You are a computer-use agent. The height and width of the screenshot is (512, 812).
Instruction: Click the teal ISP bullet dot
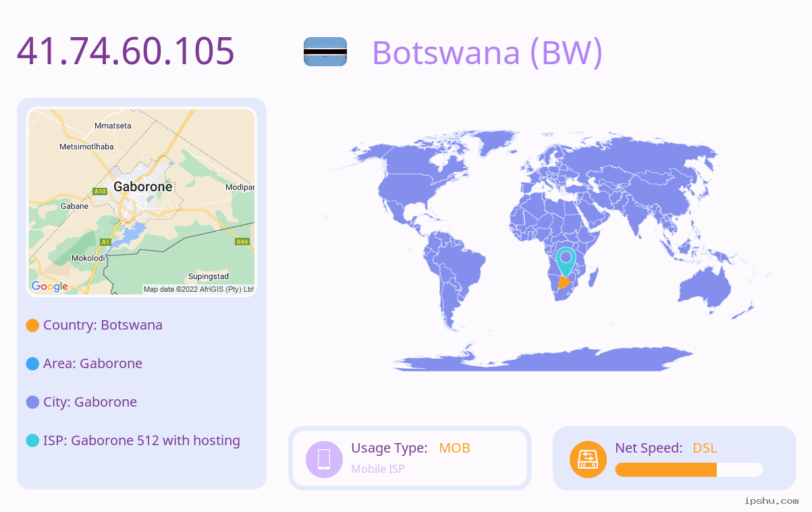click(32, 441)
